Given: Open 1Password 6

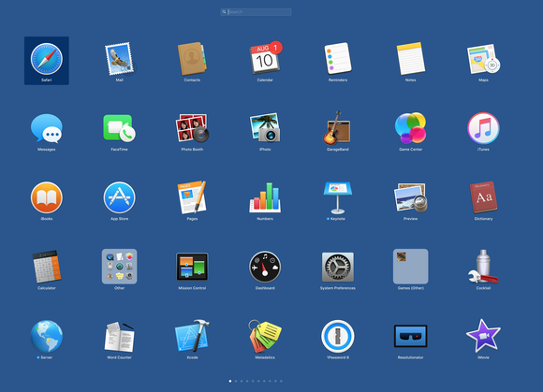Looking at the screenshot, I should pos(338,336).
